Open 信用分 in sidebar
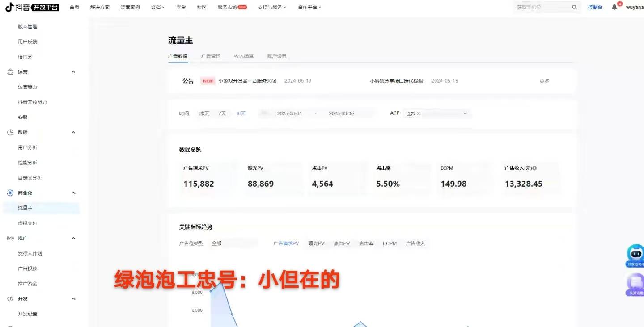644x327 pixels. click(25, 57)
